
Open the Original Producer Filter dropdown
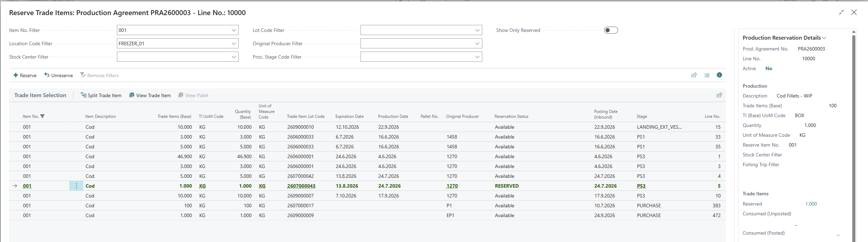477,43
